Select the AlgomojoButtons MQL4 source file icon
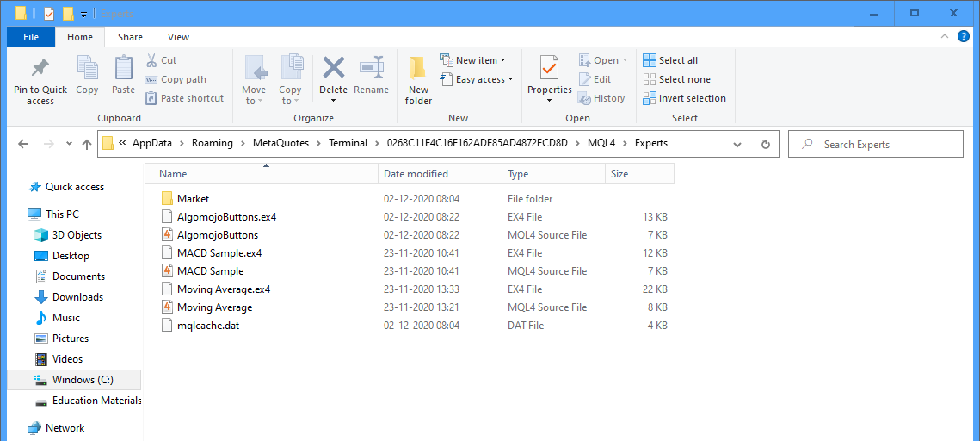 pyautogui.click(x=166, y=235)
